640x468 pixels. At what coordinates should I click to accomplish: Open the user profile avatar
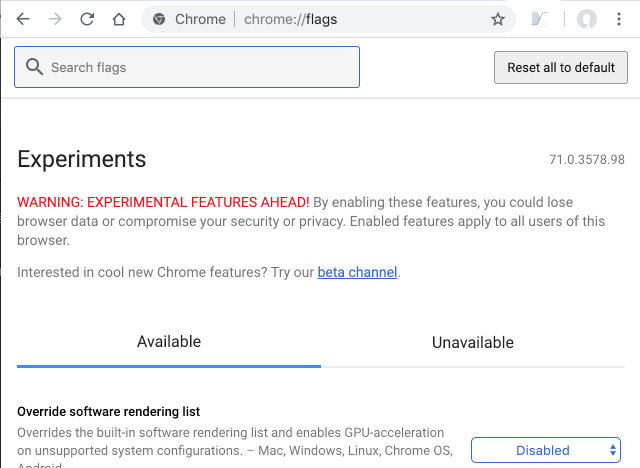[587, 19]
